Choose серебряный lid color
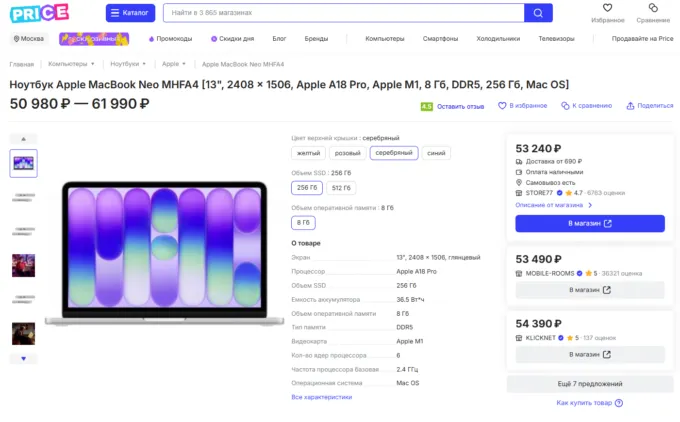Screen dimensions: 680x422 [394, 153]
